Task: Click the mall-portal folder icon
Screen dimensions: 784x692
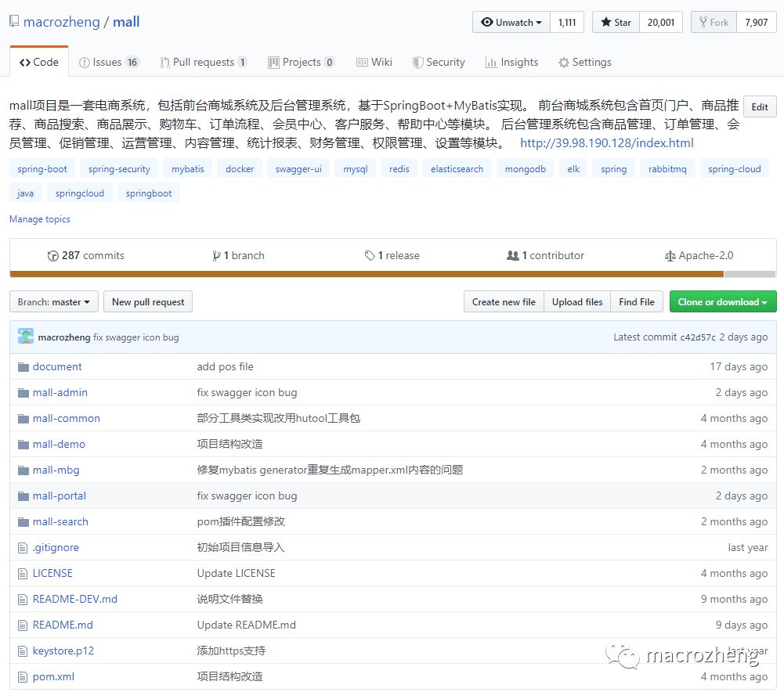Action: tap(23, 496)
